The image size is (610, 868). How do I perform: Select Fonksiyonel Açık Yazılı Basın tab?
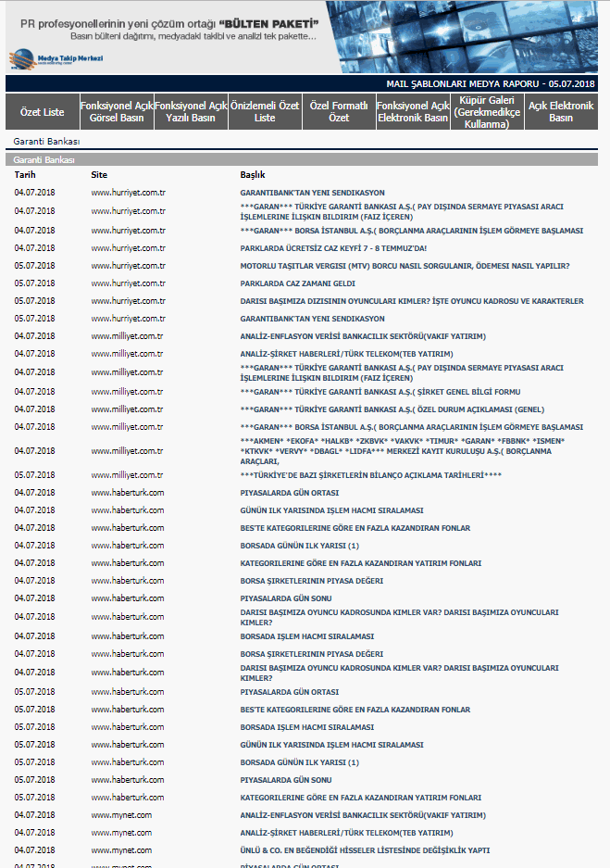click(191, 112)
